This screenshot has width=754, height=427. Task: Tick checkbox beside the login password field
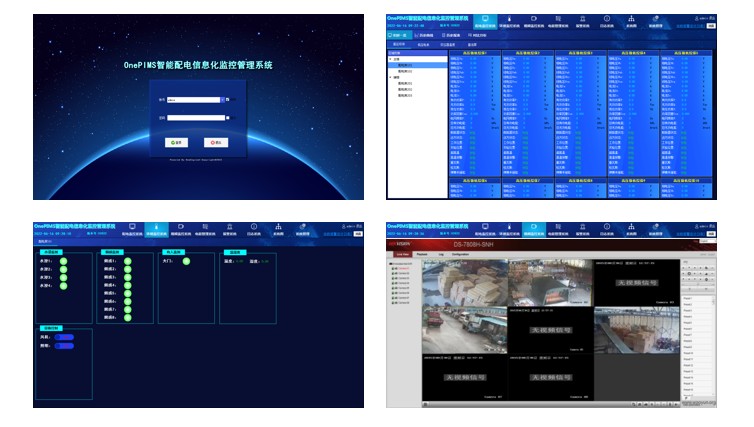pos(227,118)
